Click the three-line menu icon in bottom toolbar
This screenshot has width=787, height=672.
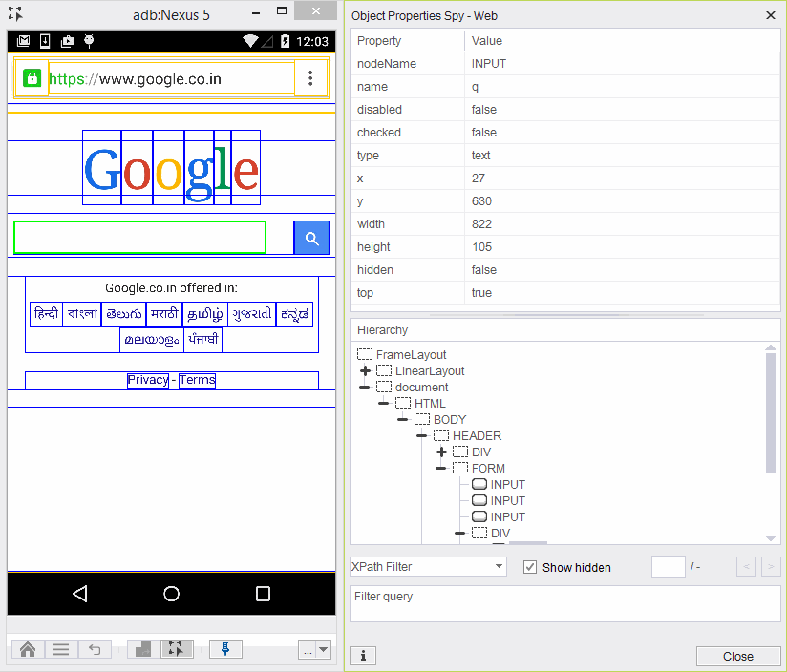[x=61, y=649]
